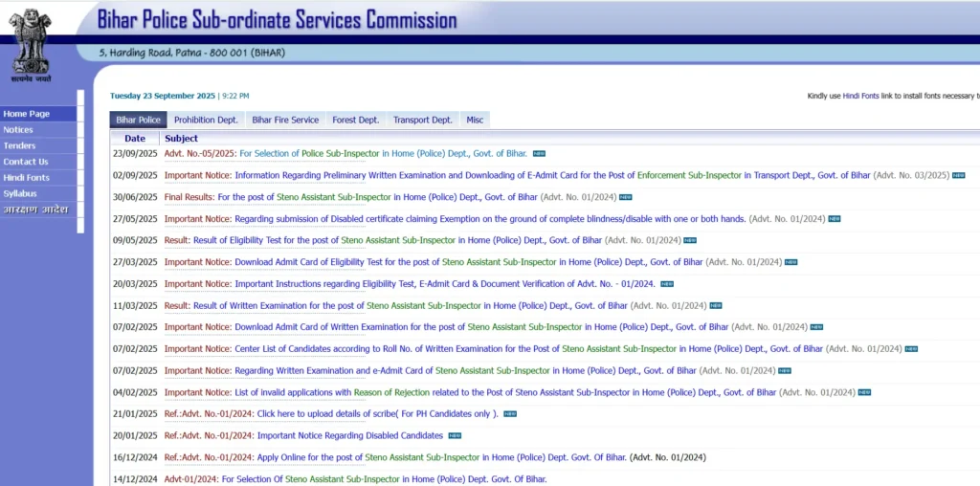Go to Home Page in sidebar
This screenshot has width=980, height=486.
point(38,114)
